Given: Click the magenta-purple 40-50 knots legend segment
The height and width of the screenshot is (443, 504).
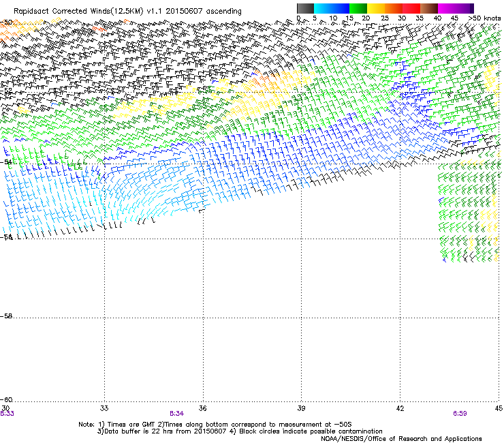Looking at the screenshot, I should click(456, 8).
